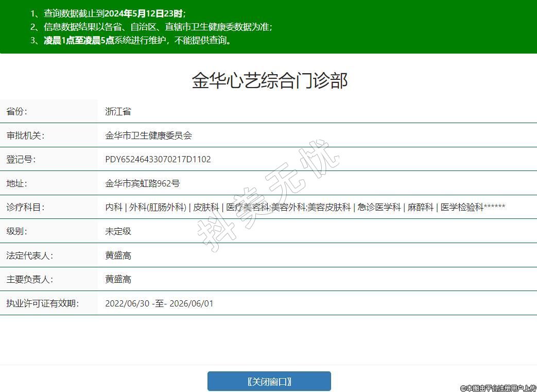
Task: Click 黄盛高 in the 主要负责人 row
Action: tap(118, 279)
